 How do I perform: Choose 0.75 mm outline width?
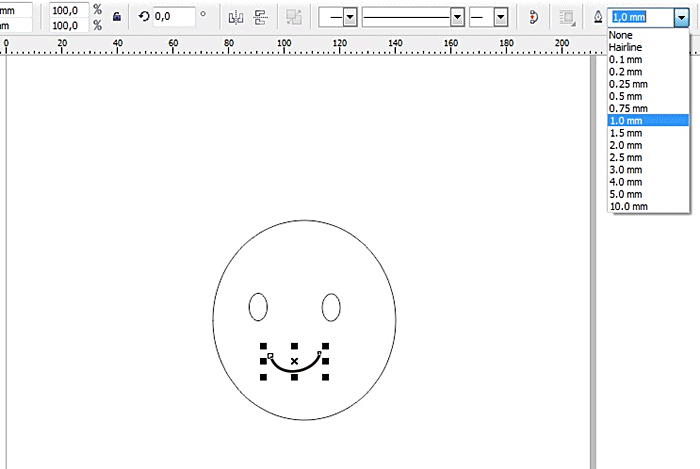coord(648,108)
